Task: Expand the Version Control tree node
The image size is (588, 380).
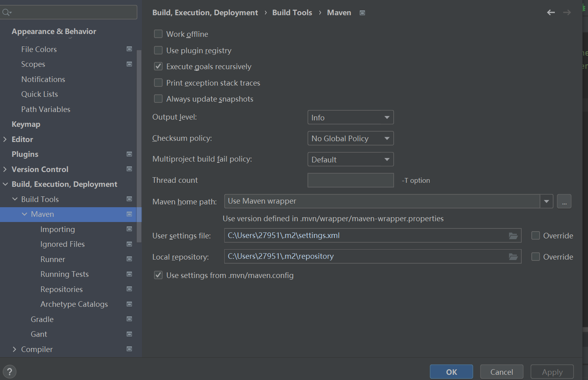Action: point(5,169)
